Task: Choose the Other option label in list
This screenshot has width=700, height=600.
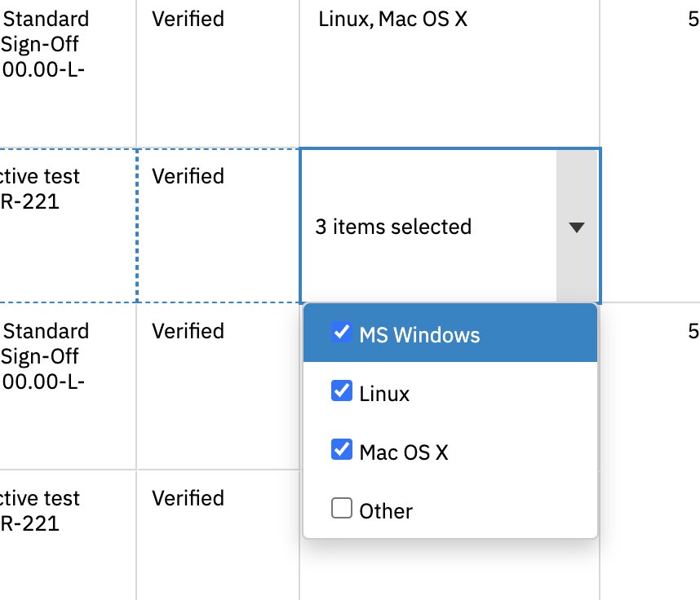Action: point(386,511)
